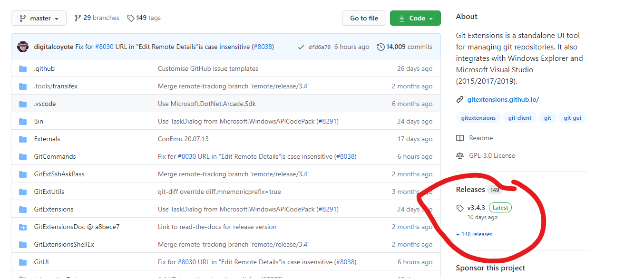Click the Bin folder icon

(x=23, y=121)
